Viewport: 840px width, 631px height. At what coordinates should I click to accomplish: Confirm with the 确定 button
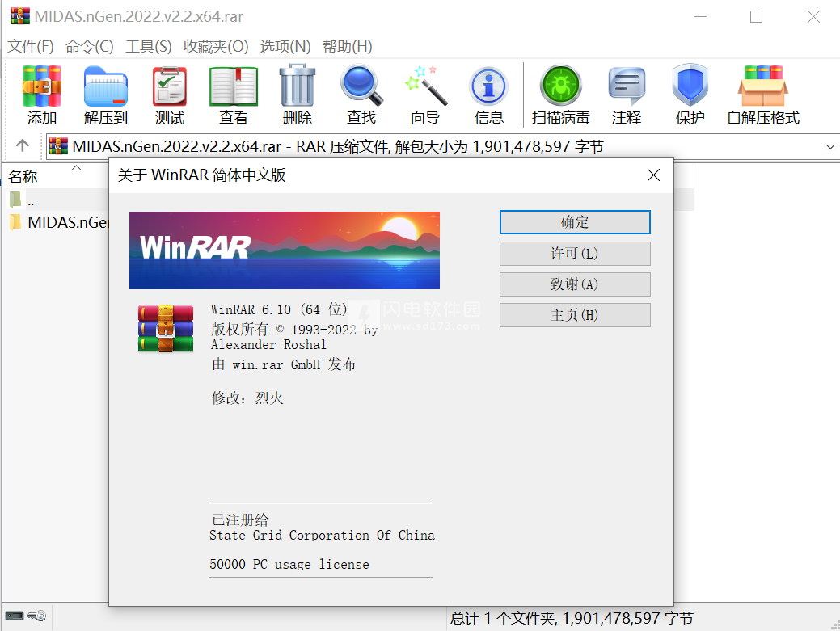point(575,222)
